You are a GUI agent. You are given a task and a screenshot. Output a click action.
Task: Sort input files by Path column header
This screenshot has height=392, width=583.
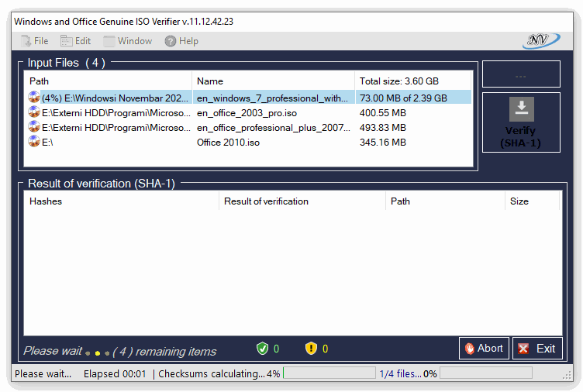(108, 81)
